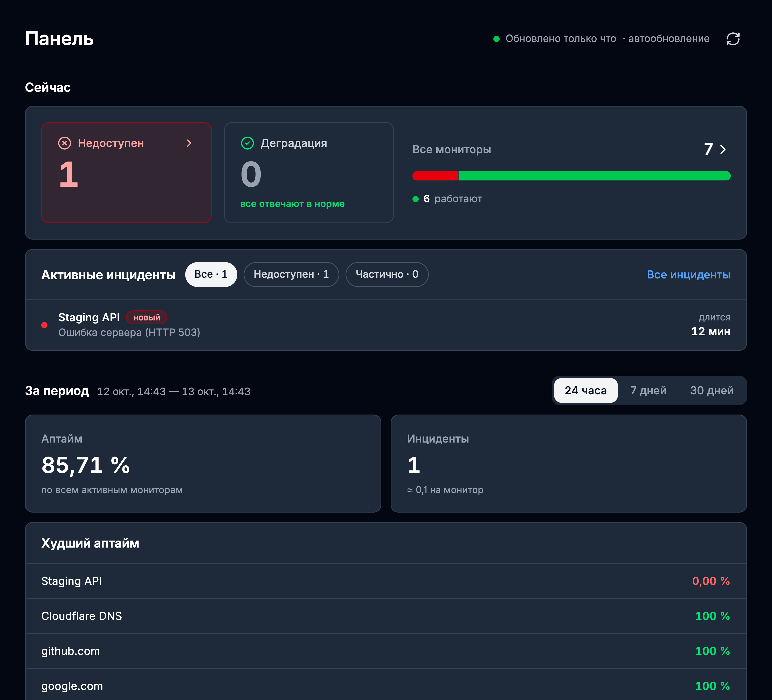Viewport: 772px width, 700px height.
Task: Click the crossed-circle icon beside Недоступен
Action: point(64,143)
